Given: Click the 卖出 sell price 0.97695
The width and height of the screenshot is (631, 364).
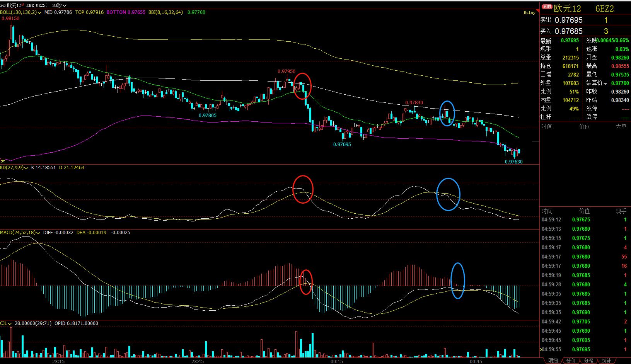Looking at the screenshot, I should coord(568,20).
